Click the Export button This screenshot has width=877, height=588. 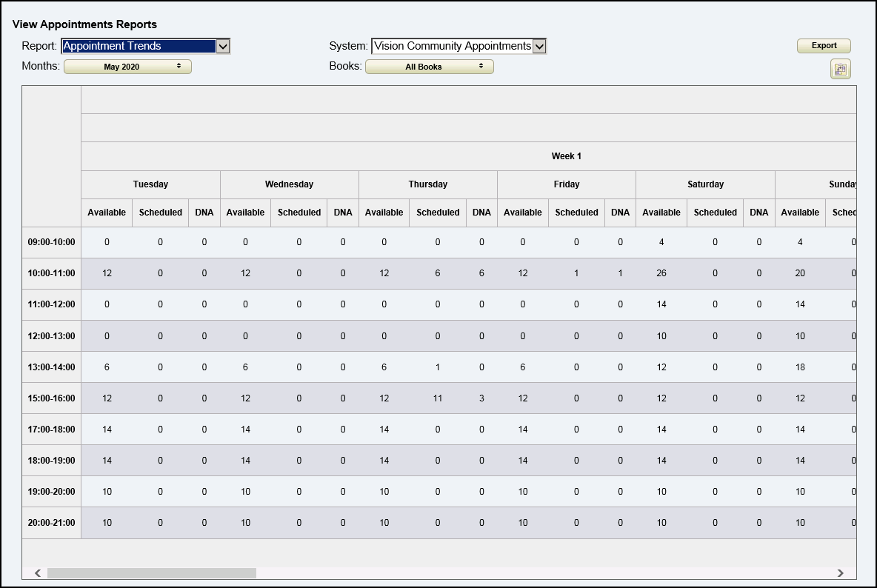[824, 46]
